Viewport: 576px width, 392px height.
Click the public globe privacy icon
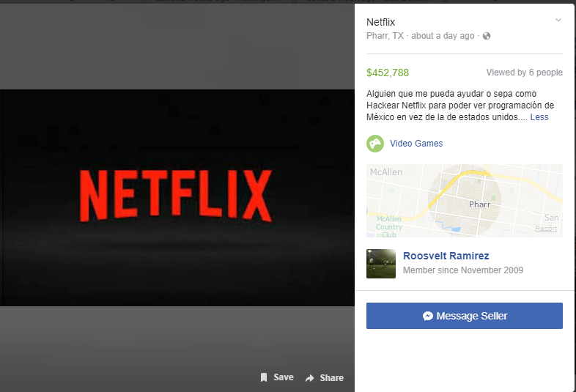487,36
